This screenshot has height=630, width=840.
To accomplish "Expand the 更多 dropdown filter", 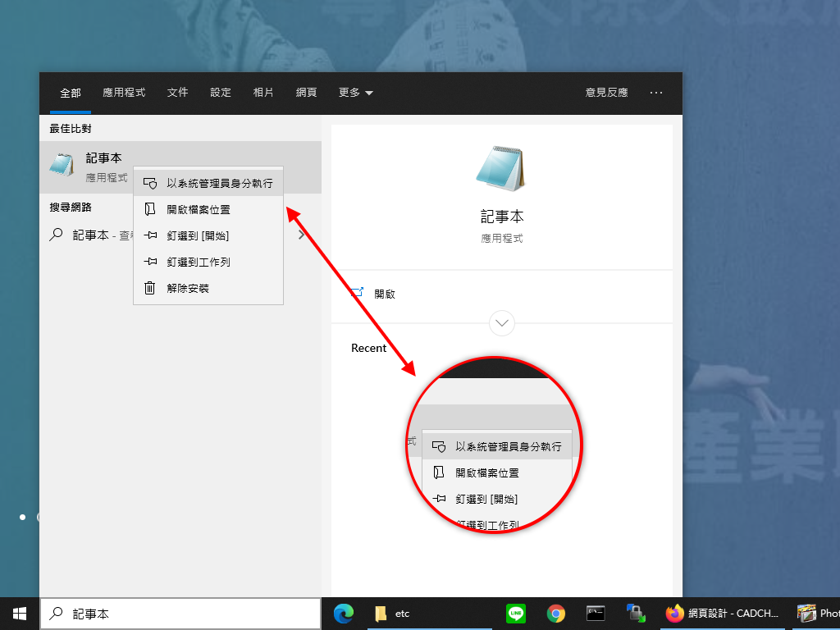I will click(355, 93).
